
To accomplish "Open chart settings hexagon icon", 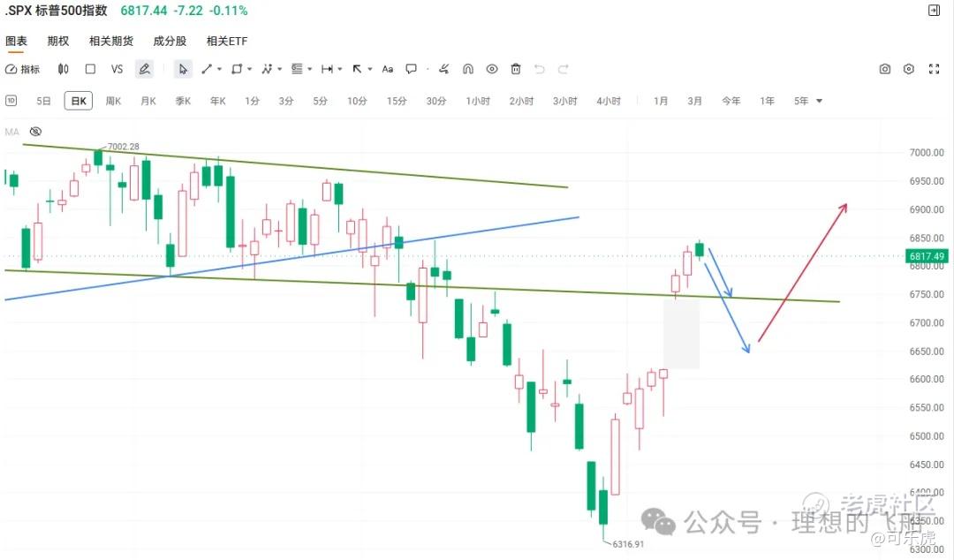I will point(908,69).
